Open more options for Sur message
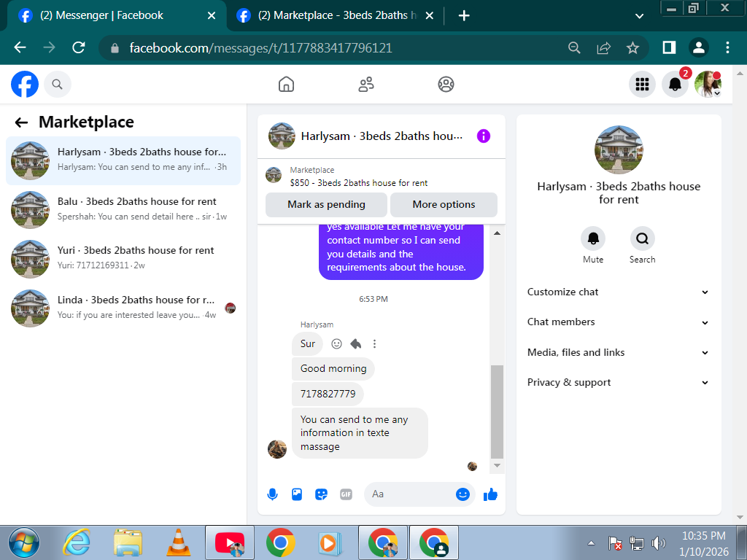The image size is (747, 560). coord(374,344)
